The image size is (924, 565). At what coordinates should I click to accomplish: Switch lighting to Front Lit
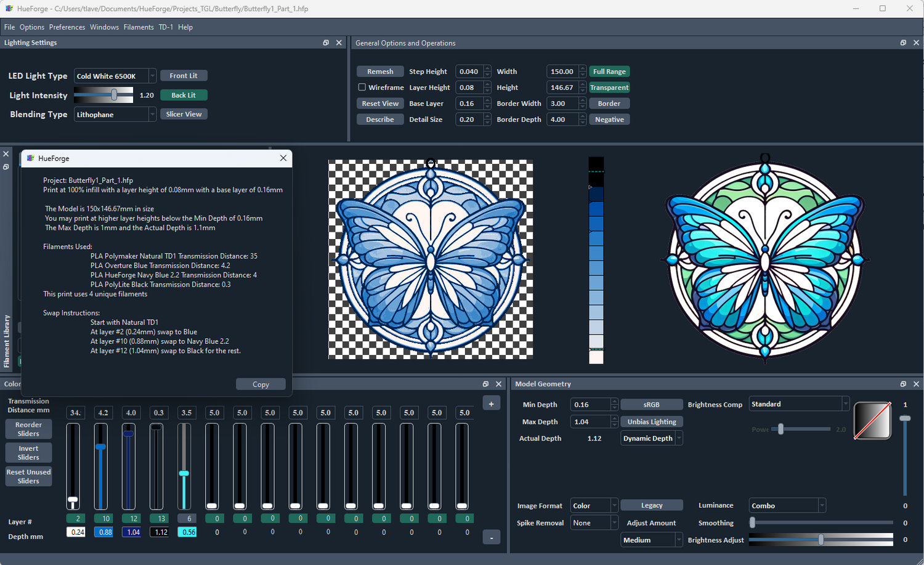[184, 75]
